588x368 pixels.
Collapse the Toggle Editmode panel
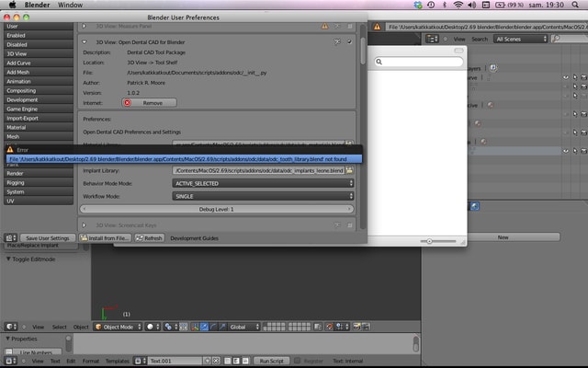point(8,259)
